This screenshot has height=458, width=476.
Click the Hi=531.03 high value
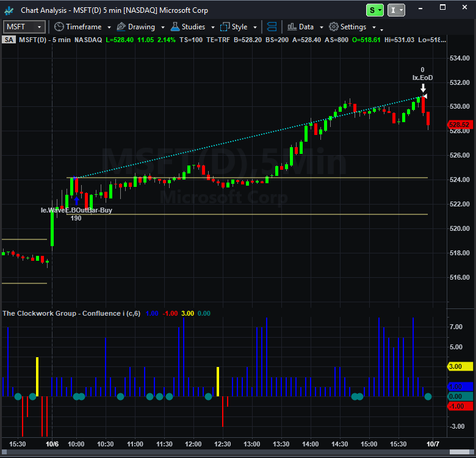[399, 40]
